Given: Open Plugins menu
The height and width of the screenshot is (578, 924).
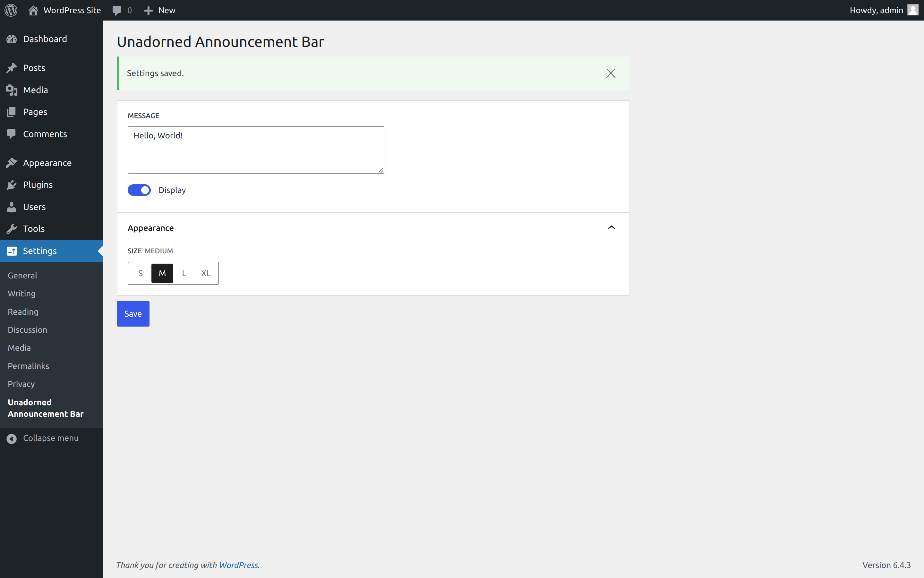Looking at the screenshot, I should (51, 185).
